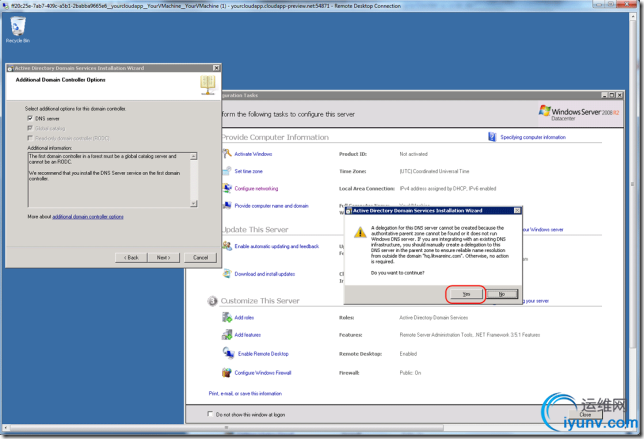
Task: Select the Remote Desktop 'Enabled' value
Action: coord(408,354)
